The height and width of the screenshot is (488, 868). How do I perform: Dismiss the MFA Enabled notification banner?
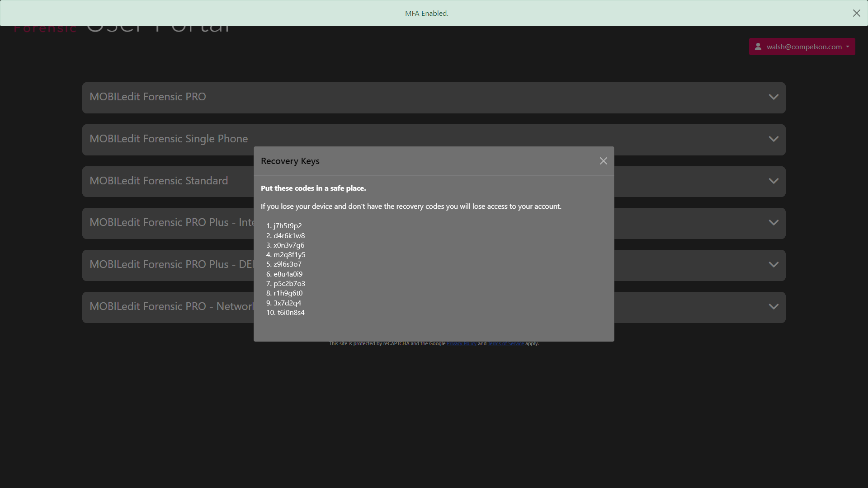tap(856, 13)
